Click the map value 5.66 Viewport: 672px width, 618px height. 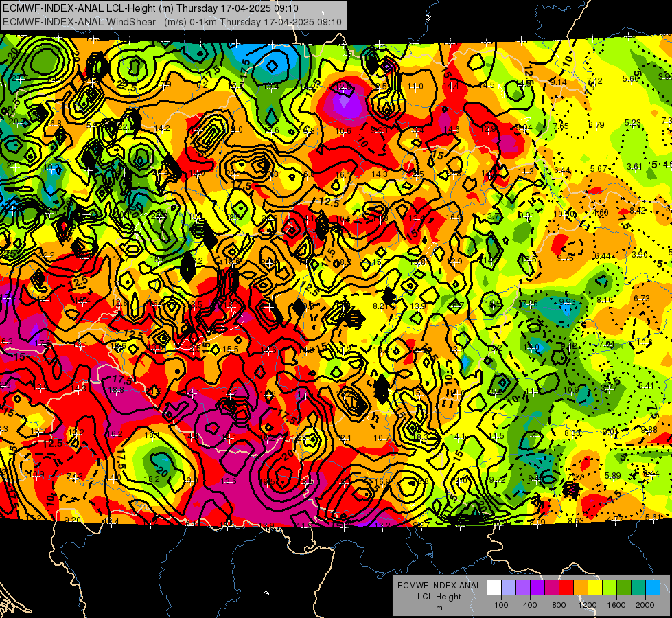click(631, 78)
